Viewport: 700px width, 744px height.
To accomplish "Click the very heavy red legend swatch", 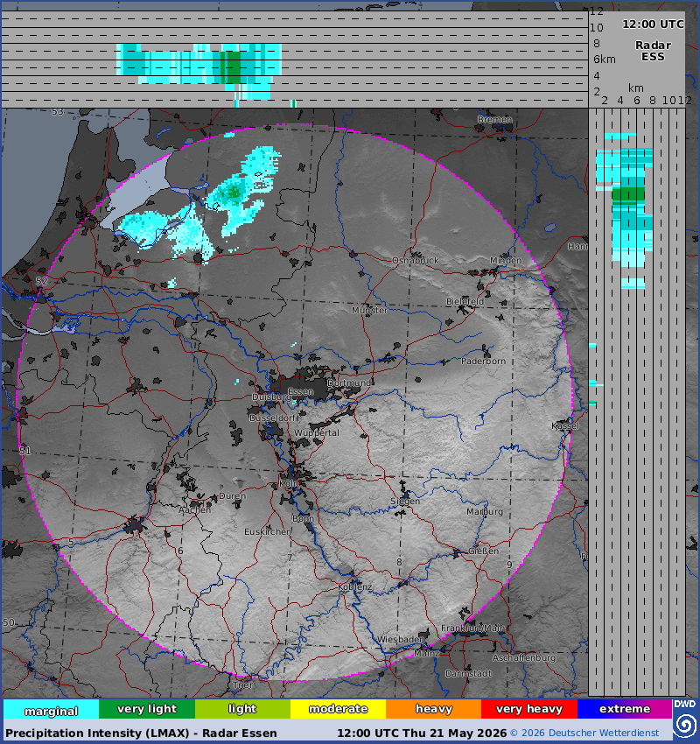I will 529,709.
